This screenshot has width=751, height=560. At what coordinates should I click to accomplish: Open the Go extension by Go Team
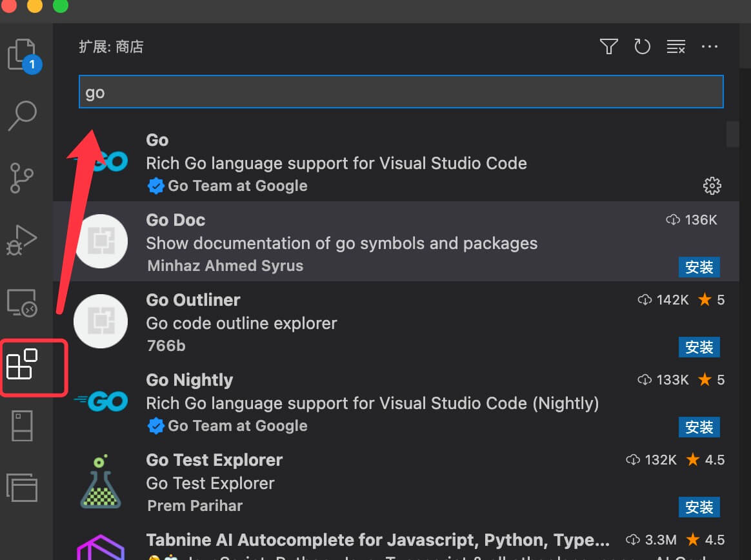(335, 163)
